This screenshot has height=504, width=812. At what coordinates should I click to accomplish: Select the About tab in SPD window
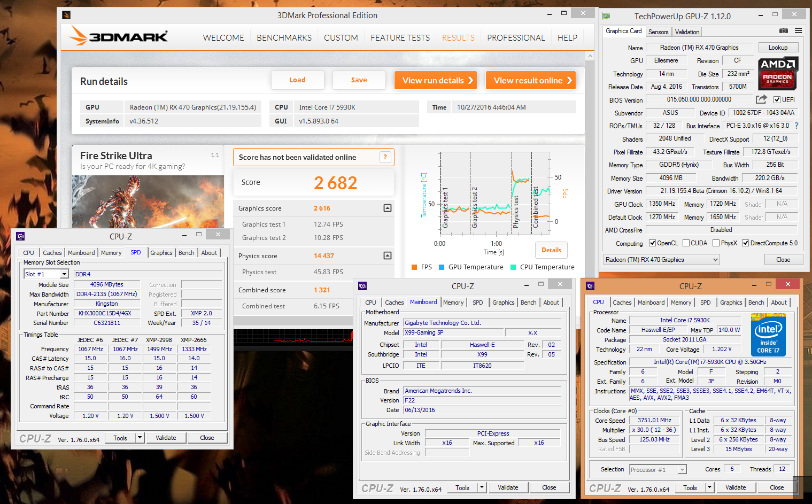(209, 253)
